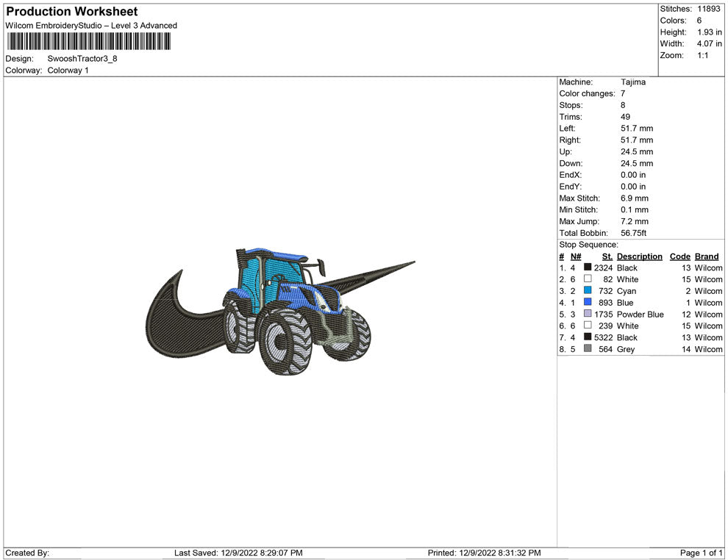Click the Powder Blue color swatch

588,314
